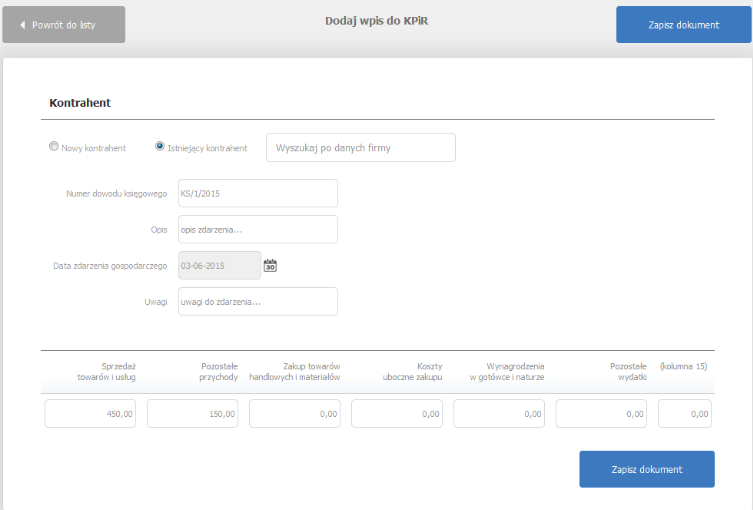Click the bottom Zapisz dokument button

(x=647, y=469)
